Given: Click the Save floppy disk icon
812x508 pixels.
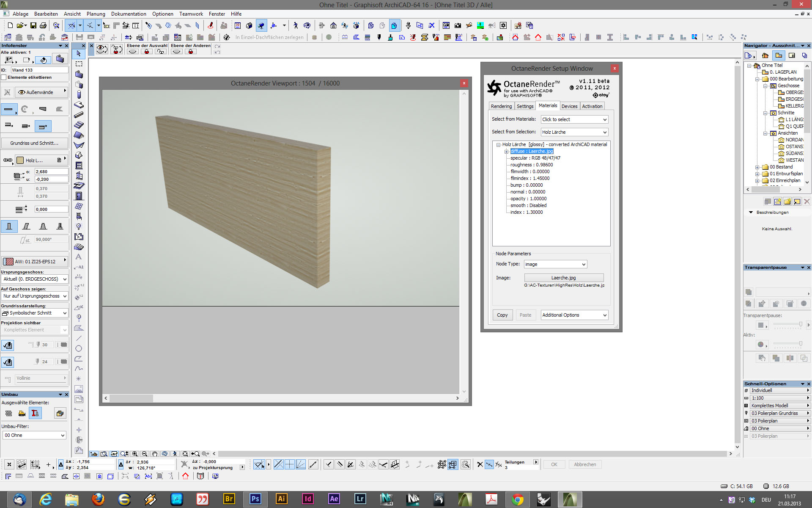Looking at the screenshot, I should 33,25.
